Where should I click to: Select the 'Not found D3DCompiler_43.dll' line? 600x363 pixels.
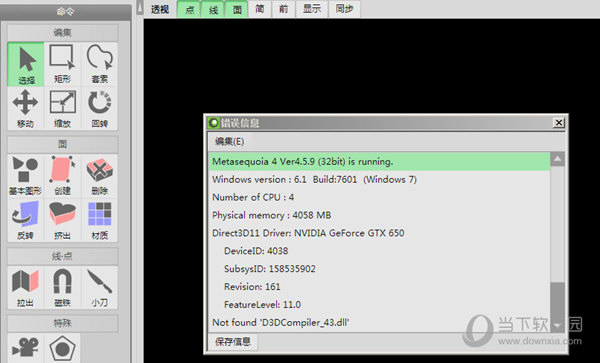[x=379, y=322]
